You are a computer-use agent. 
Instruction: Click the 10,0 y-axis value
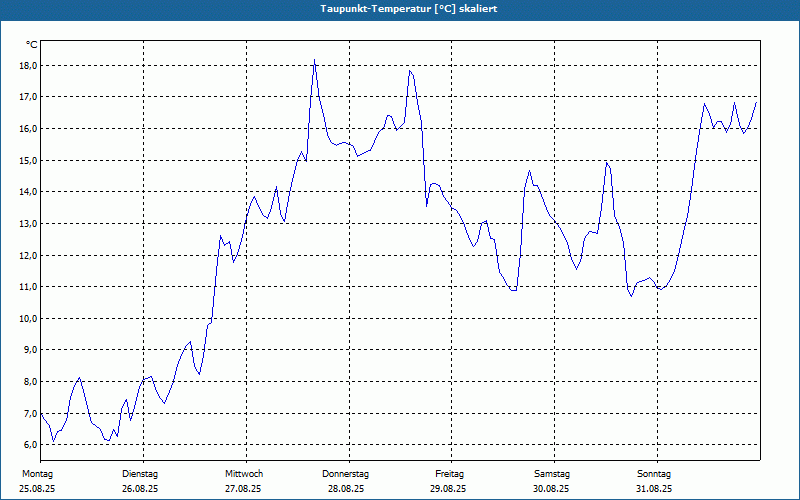(29, 318)
